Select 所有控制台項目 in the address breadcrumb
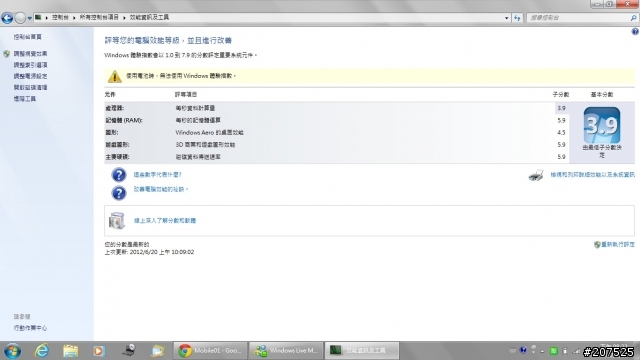This screenshot has height=360, width=640. point(99,17)
